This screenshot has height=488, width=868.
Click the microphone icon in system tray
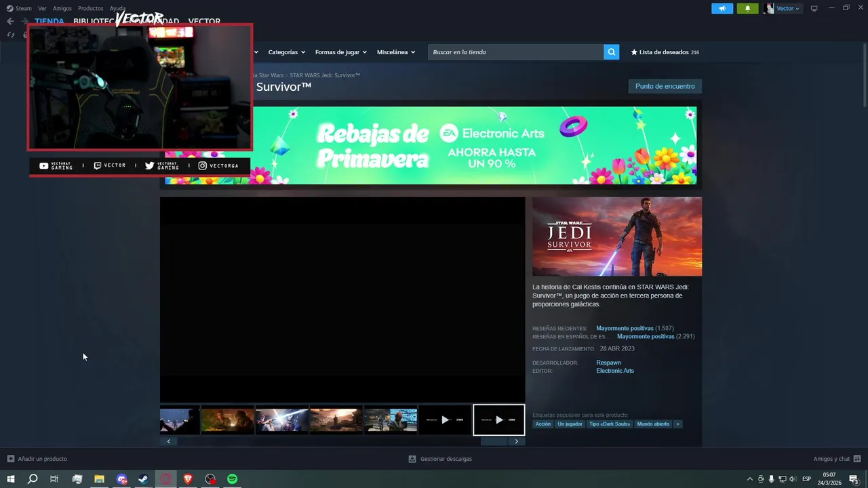[x=771, y=479]
